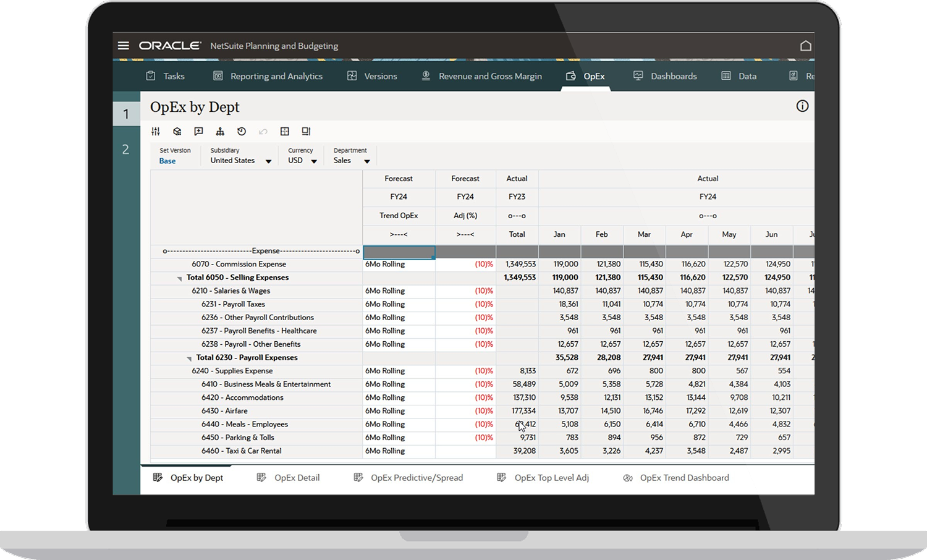The height and width of the screenshot is (560, 927).
Task: Click the Revenue and Gross Margin icon
Action: click(426, 76)
